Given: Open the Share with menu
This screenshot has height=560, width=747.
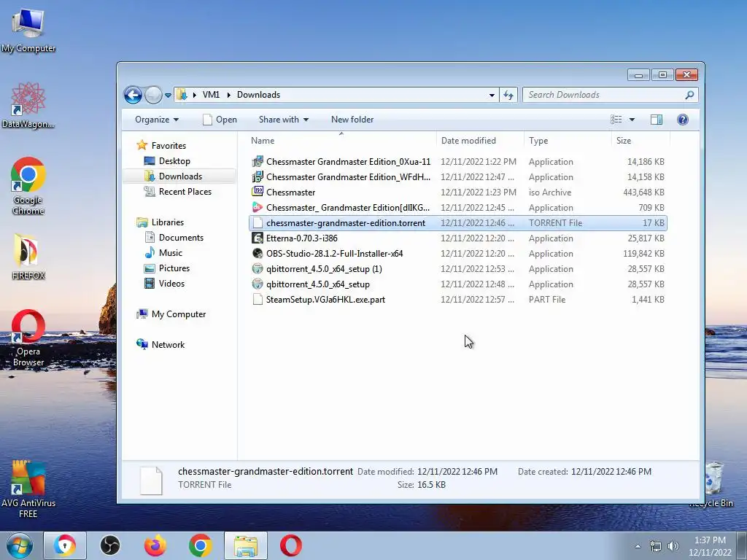Looking at the screenshot, I should coord(284,120).
